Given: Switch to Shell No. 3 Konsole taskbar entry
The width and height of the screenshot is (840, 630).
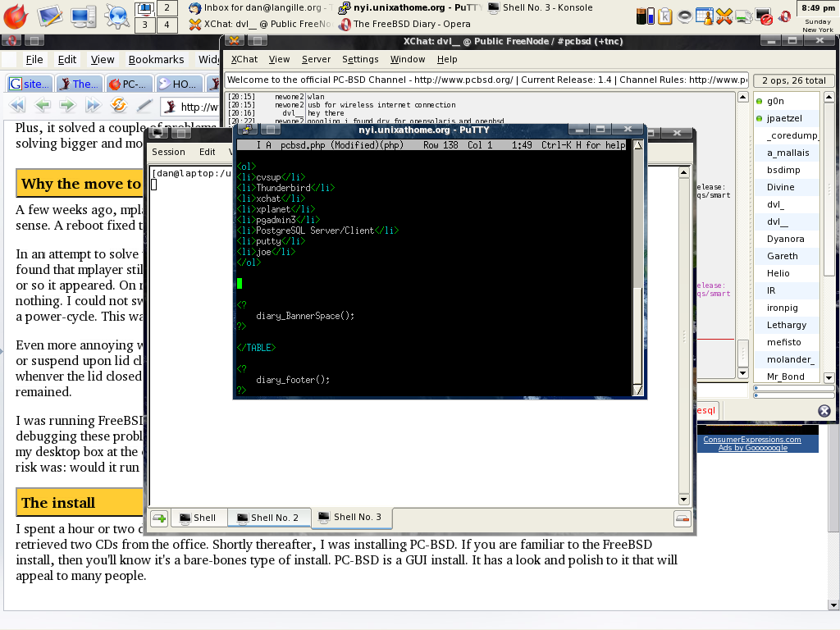Looking at the screenshot, I should point(541,8).
